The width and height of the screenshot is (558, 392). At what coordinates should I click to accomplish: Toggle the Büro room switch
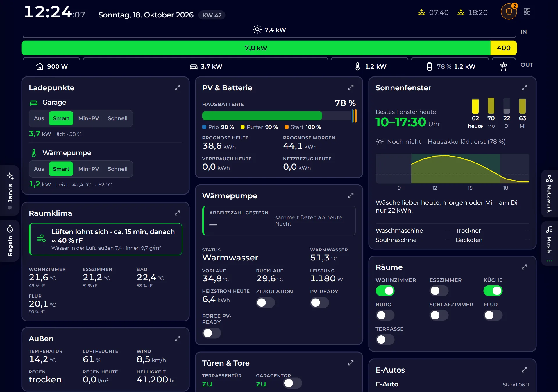385,315
